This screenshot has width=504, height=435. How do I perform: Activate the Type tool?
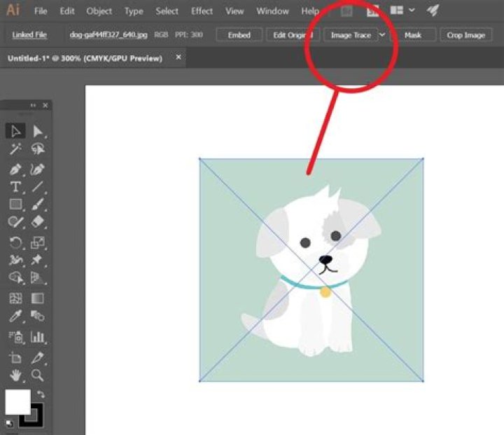coord(15,187)
